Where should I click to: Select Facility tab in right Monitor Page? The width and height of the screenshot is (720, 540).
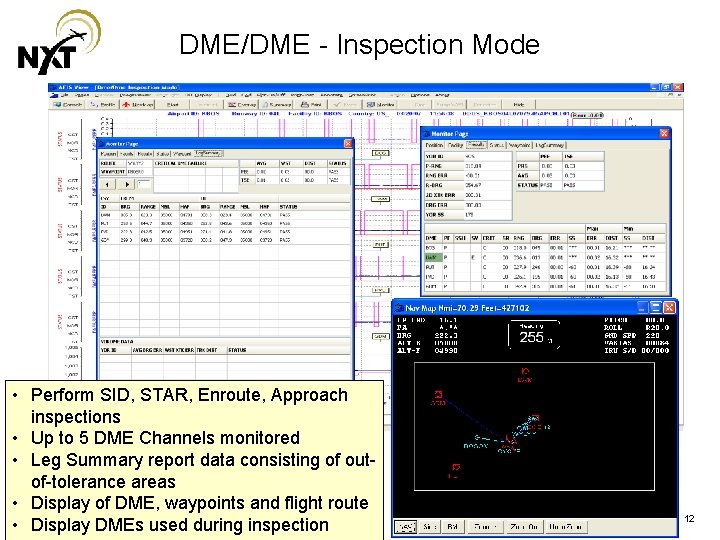pyautogui.click(x=456, y=145)
